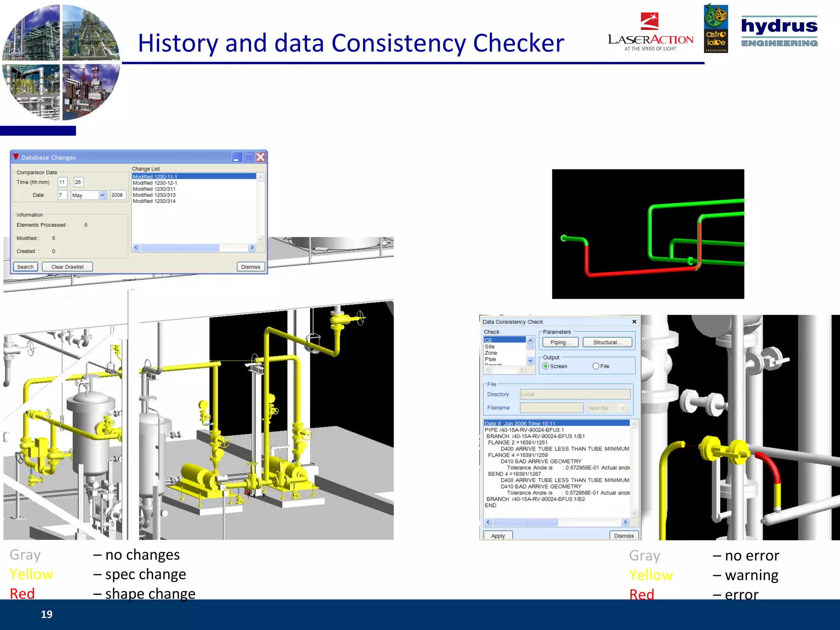Click the Apply button
Screen dimensions: 840x630
point(498,536)
